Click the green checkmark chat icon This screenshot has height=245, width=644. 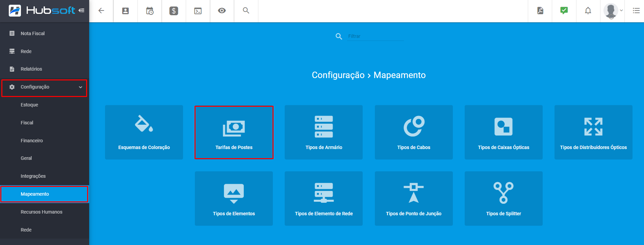[x=564, y=10]
